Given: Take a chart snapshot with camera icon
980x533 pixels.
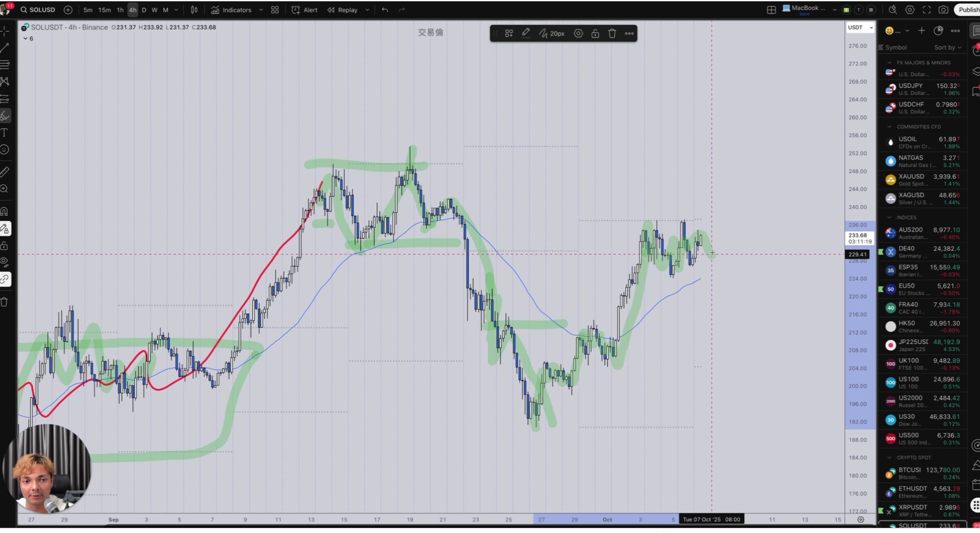Looking at the screenshot, I should pyautogui.click(x=943, y=10).
